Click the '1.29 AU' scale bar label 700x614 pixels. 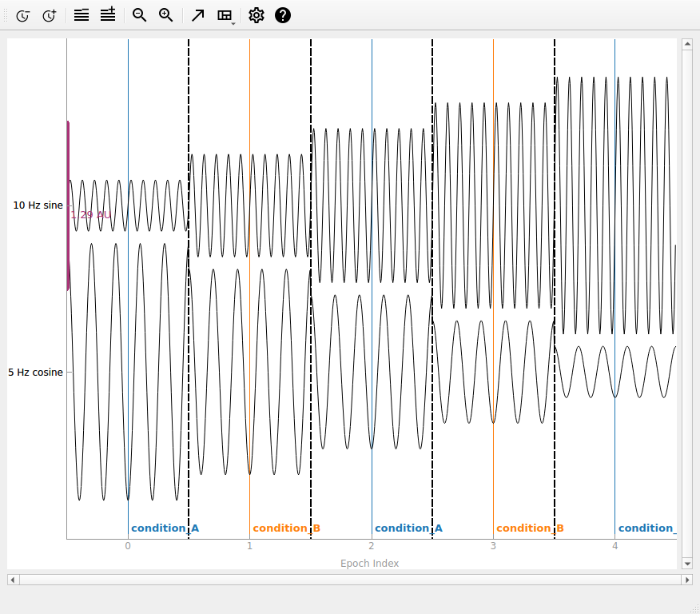coord(90,215)
